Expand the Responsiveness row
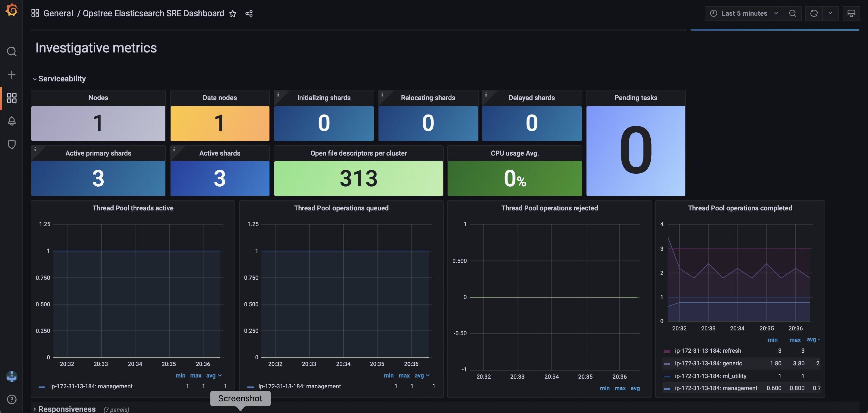868x413 pixels. pyautogui.click(x=67, y=408)
